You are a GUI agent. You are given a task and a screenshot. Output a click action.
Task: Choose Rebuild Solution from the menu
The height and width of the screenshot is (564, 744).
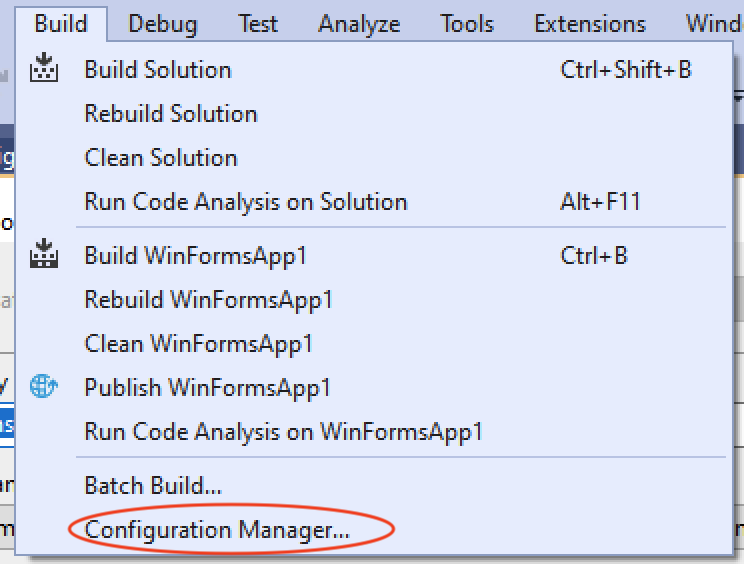pos(171,113)
